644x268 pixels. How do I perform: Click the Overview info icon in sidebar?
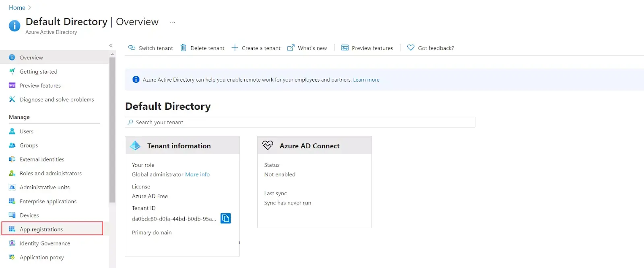point(12,57)
